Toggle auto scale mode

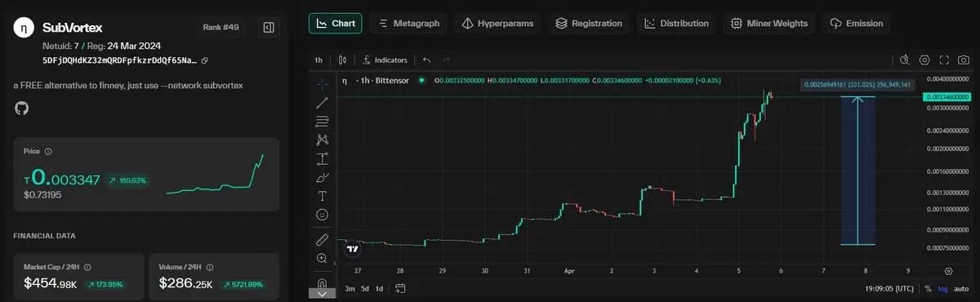962,288
